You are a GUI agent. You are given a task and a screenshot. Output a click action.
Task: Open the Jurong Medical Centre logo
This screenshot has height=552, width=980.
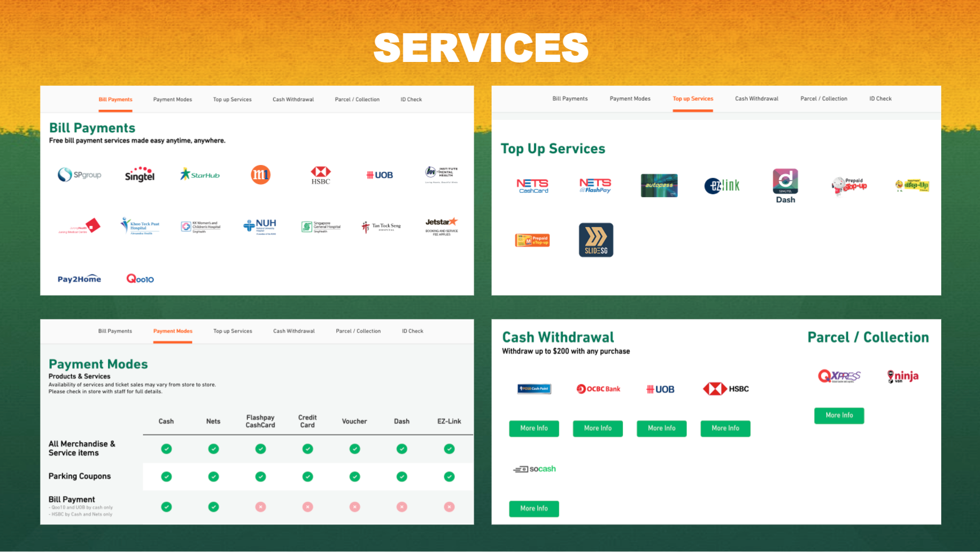coord(79,226)
